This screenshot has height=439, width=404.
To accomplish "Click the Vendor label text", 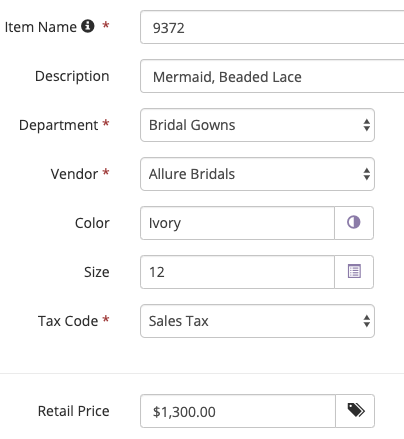I will (74, 174).
